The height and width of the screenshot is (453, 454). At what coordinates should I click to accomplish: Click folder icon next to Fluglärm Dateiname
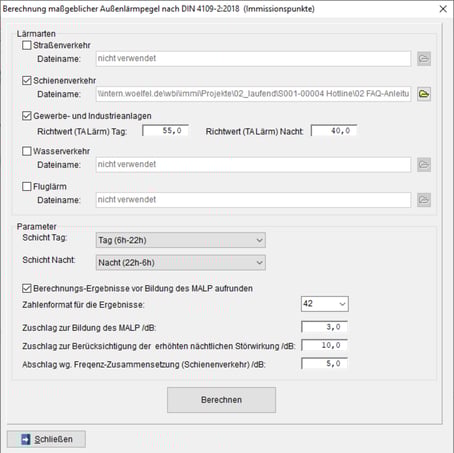coord(424,200)
